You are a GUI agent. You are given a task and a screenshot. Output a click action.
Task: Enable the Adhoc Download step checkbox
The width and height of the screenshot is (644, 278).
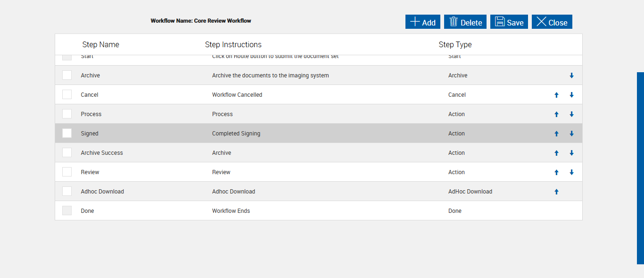point(67,192)
